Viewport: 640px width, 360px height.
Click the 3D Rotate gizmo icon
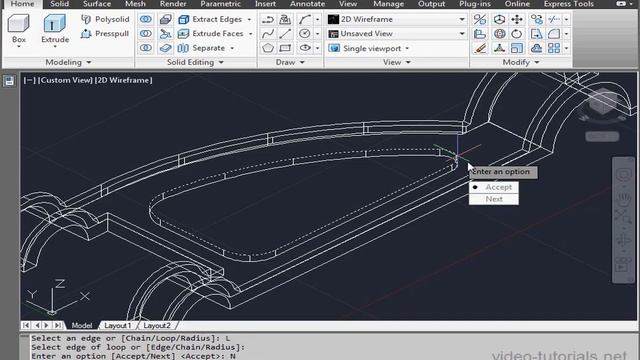(x=499, y=33)
